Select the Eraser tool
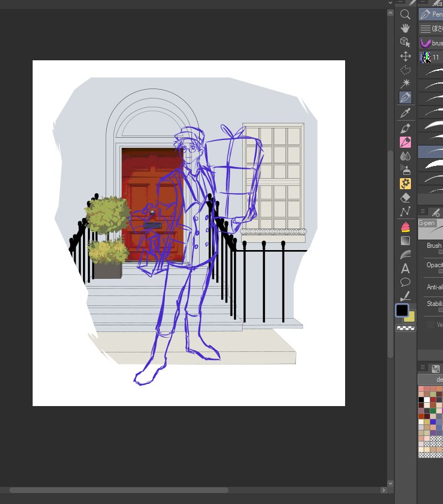 pos(405,198)
